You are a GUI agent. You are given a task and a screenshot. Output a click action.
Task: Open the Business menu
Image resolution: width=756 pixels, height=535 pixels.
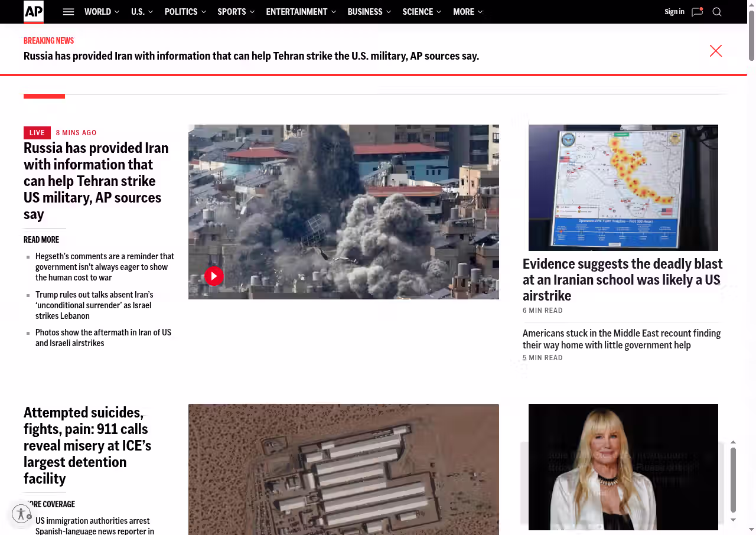tap(369, 12)
